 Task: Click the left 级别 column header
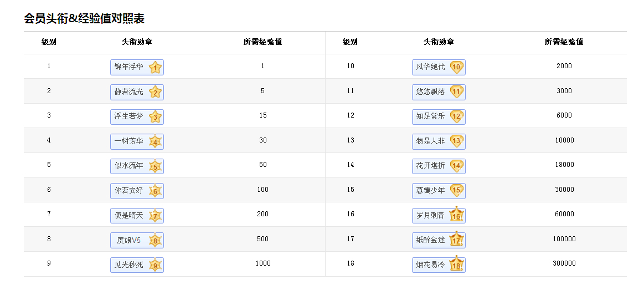tap(49, 42)
